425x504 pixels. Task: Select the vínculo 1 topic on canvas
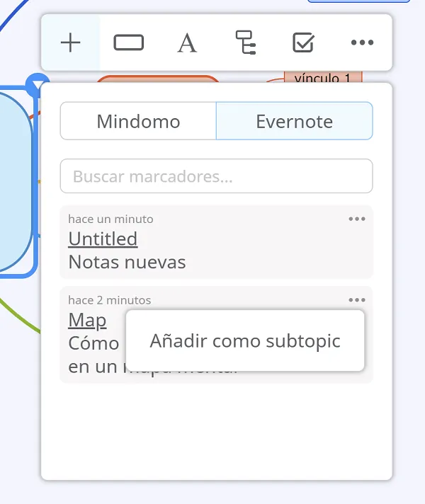(323, 77)
